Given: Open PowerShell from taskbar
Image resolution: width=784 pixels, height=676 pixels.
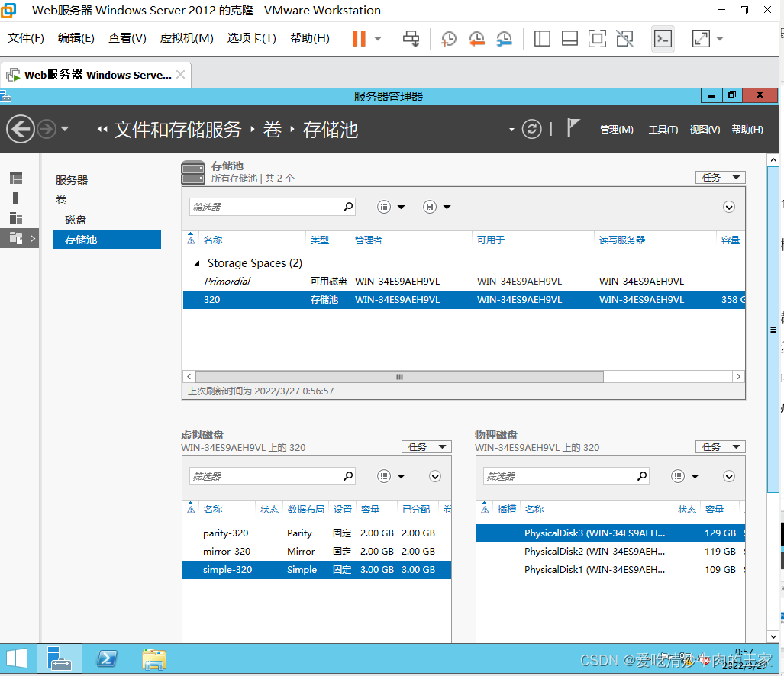Looking at the screenshot, I should point(107,658).
